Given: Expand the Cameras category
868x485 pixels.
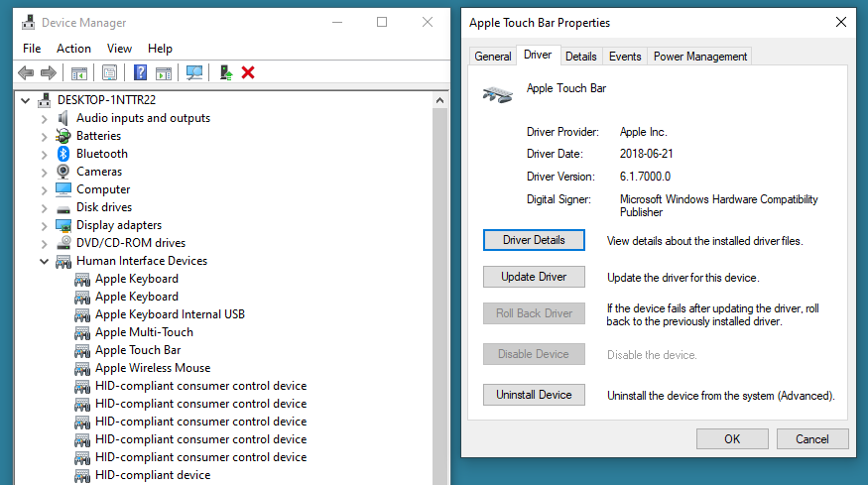Looking at the screenshot, I should tap(45, 173).
